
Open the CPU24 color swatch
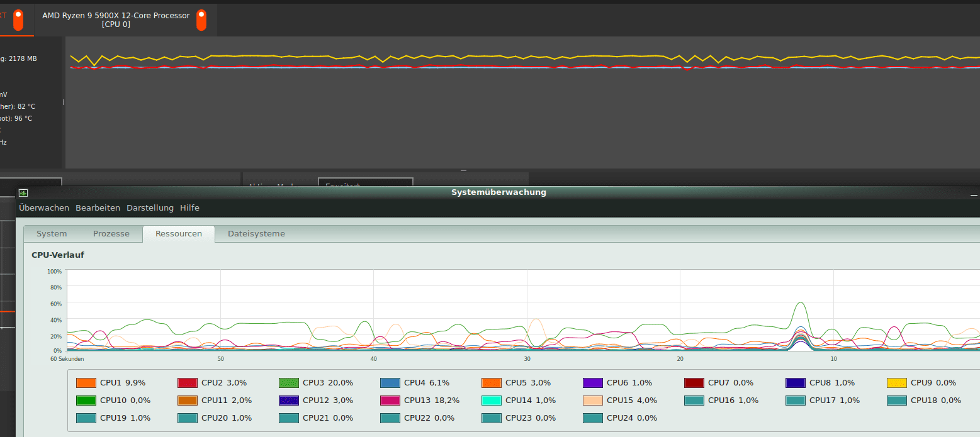pyautogui.click(x=593, y=418)
